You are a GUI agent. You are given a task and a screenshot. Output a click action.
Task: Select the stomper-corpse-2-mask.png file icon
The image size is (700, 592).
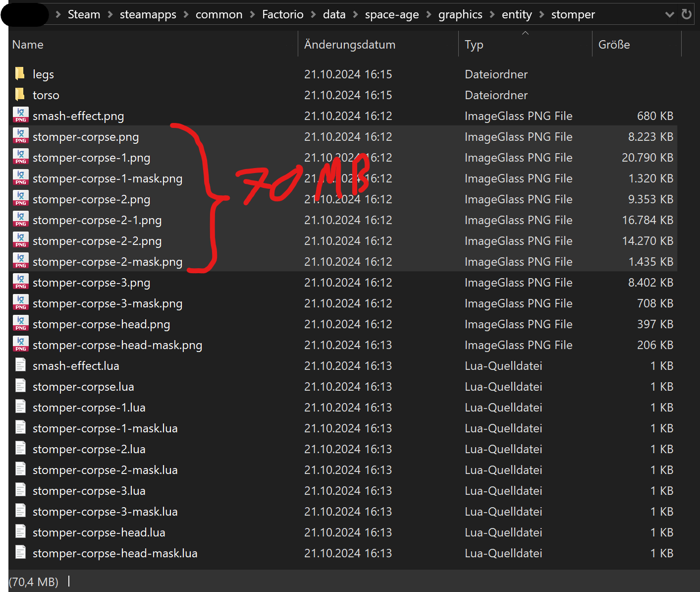coord(21,261)
